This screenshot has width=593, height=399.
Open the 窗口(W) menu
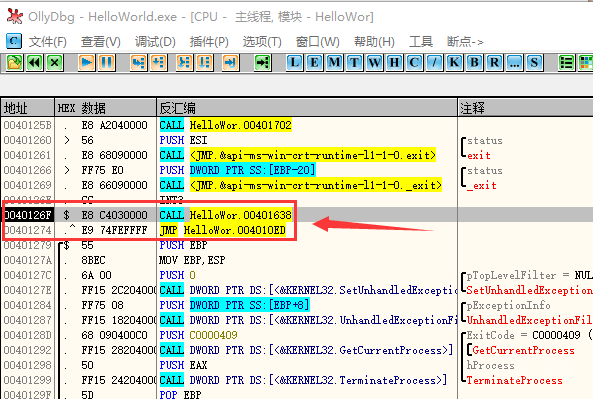click(318, 42)
